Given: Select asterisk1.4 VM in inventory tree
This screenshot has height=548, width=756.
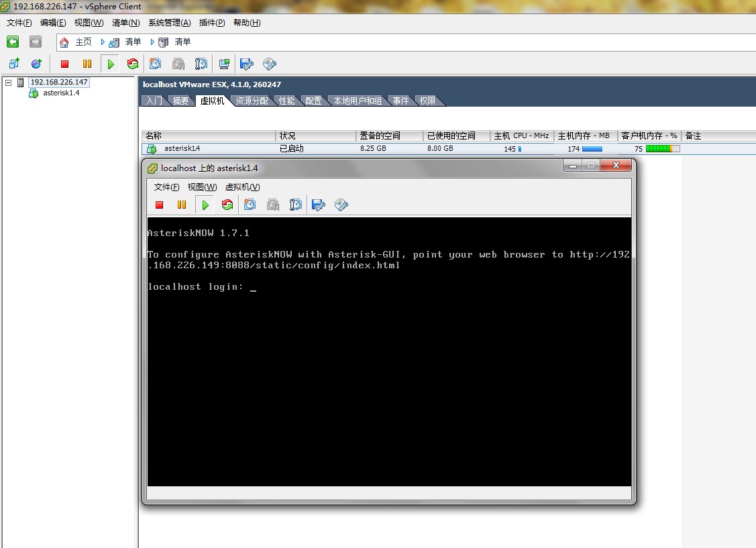Looking at the screenshot, I should point(61,93).
